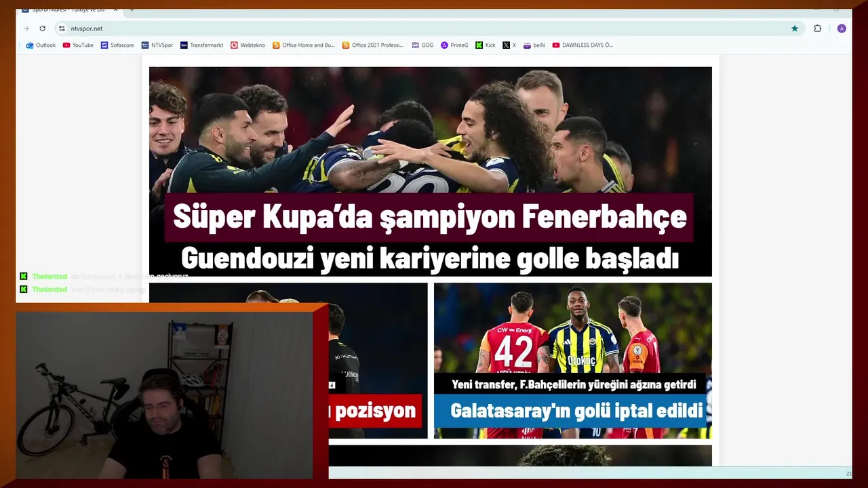Click the bookmark star icon
This screenshot has width=868, height=488.
tap(794, 28)
